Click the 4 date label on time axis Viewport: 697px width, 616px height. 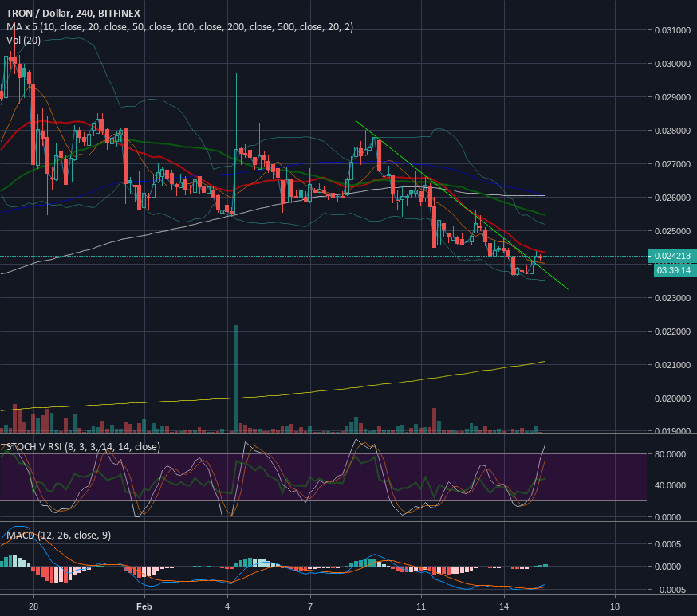tap(227, 606)
